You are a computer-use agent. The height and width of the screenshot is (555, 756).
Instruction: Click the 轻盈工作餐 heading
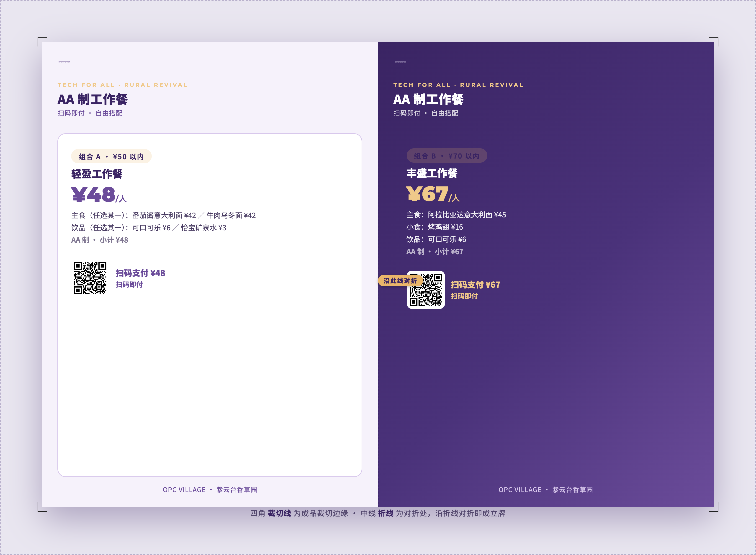click(x=97, y=174)
